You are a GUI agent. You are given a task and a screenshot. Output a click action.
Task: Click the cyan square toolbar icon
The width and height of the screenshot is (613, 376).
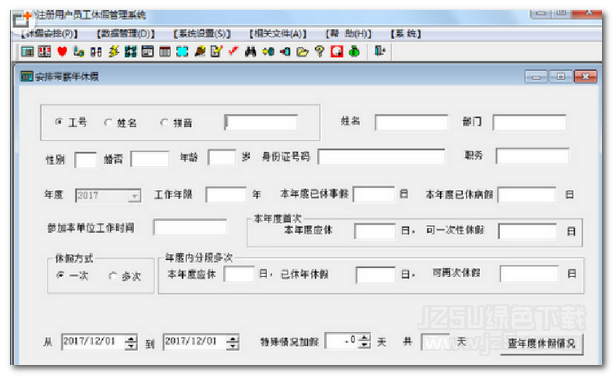(182, 52)
